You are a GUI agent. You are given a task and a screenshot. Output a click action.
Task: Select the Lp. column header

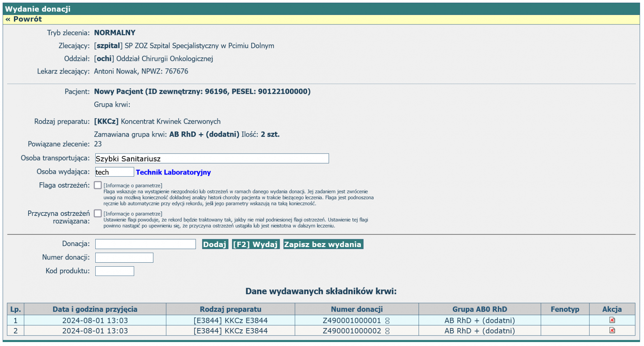click(x=16, y=309)
